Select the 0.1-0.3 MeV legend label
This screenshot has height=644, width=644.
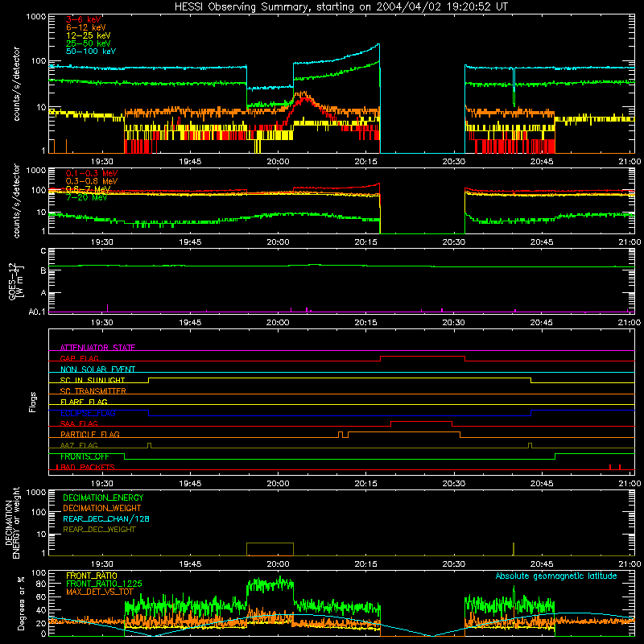coord(92,173)
